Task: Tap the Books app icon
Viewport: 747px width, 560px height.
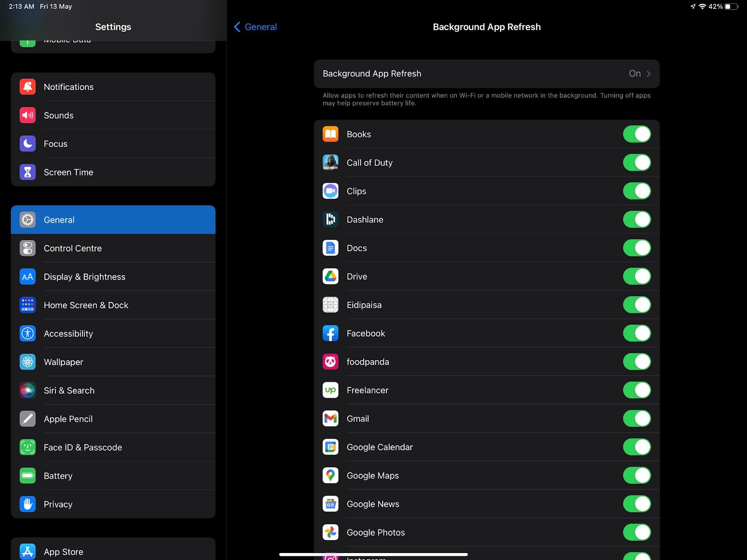Action: point(331,135)
